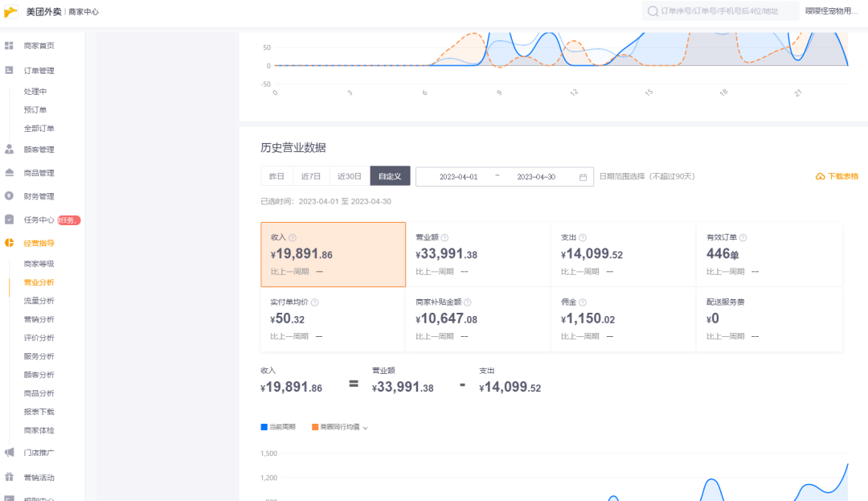The image size is (868, 501).
Task: Download the table via 下载表格
Action: 837,177
